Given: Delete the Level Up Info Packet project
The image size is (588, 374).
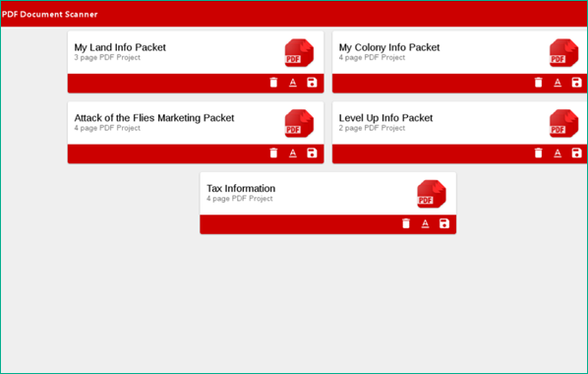Looking at the screenshot, I should tap(539, 153).
